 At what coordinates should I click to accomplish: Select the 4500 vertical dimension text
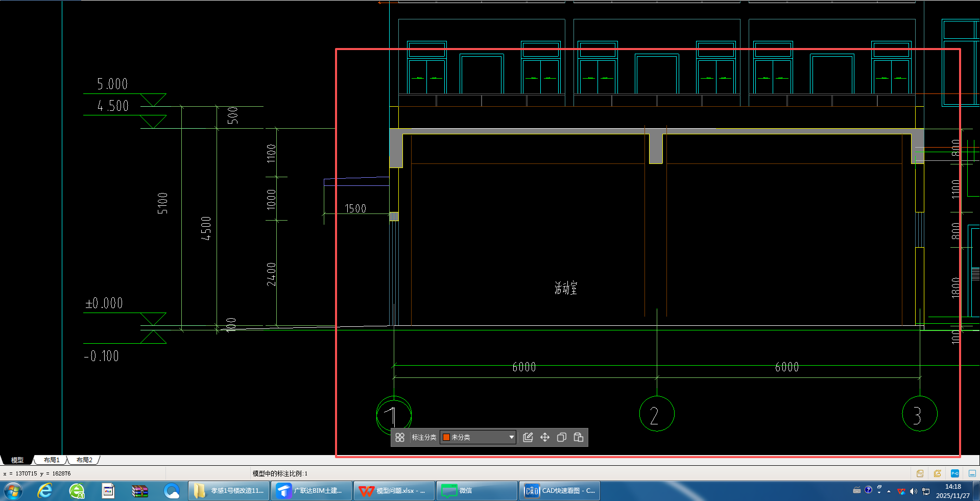(206, 228)
